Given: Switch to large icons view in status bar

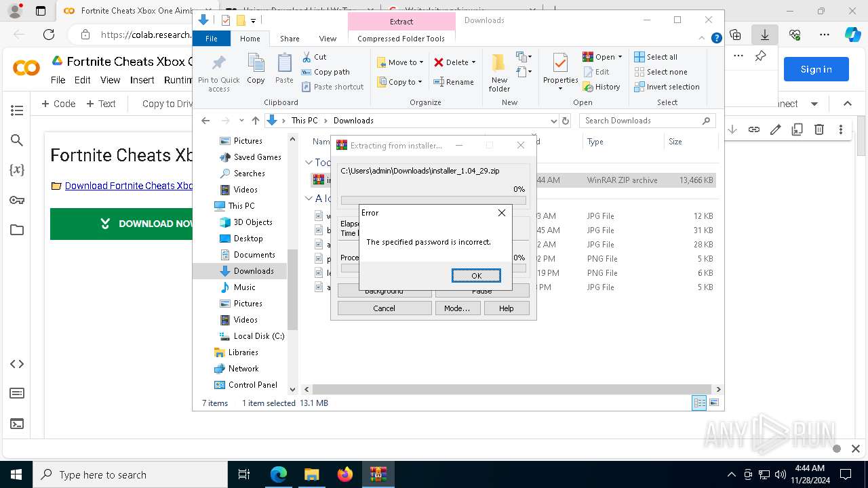Looking at the screenshot, I should (x=714, y=403).
